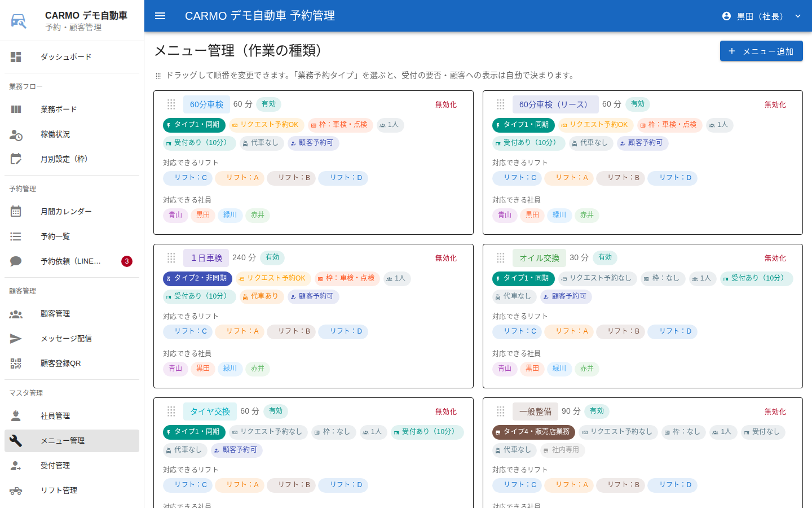This screenshot has width=812, height=508.
Task: Click drag handle of 60分車検（リース）card
Action: 501,104
